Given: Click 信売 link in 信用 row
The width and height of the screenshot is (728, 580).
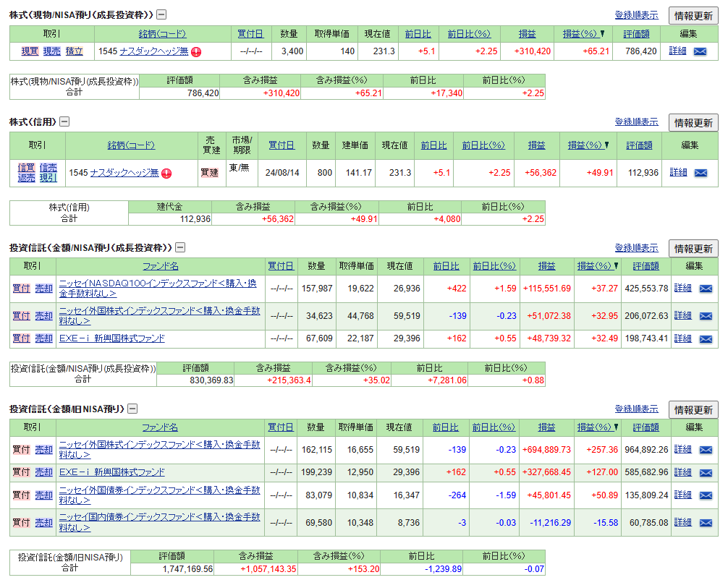Looking at the screenshot, I should tap(48, 168).
